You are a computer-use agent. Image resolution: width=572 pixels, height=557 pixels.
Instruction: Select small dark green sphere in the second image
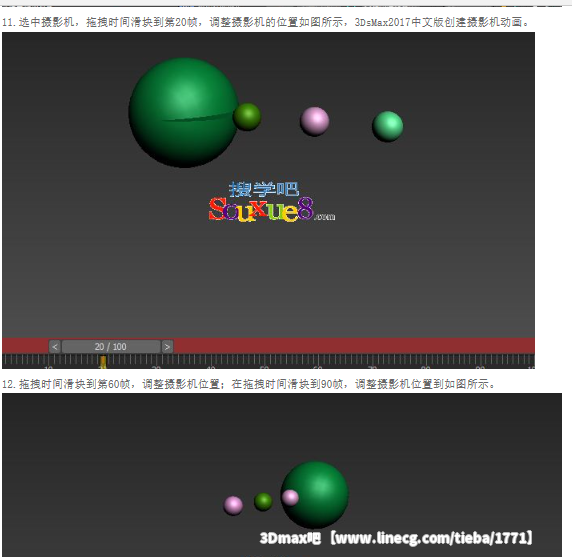263,502
